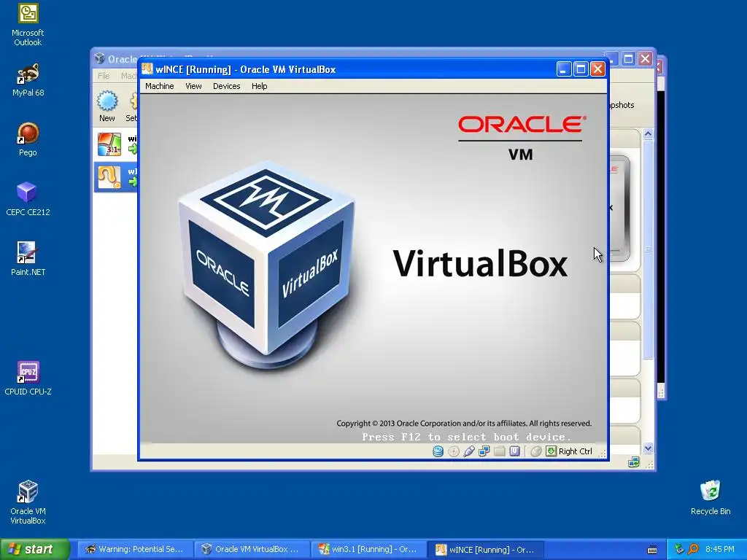Screen dimensions: 747x560
Task: Select Oracle VM VirtualBox desktop shortcut
Action: 28,502
